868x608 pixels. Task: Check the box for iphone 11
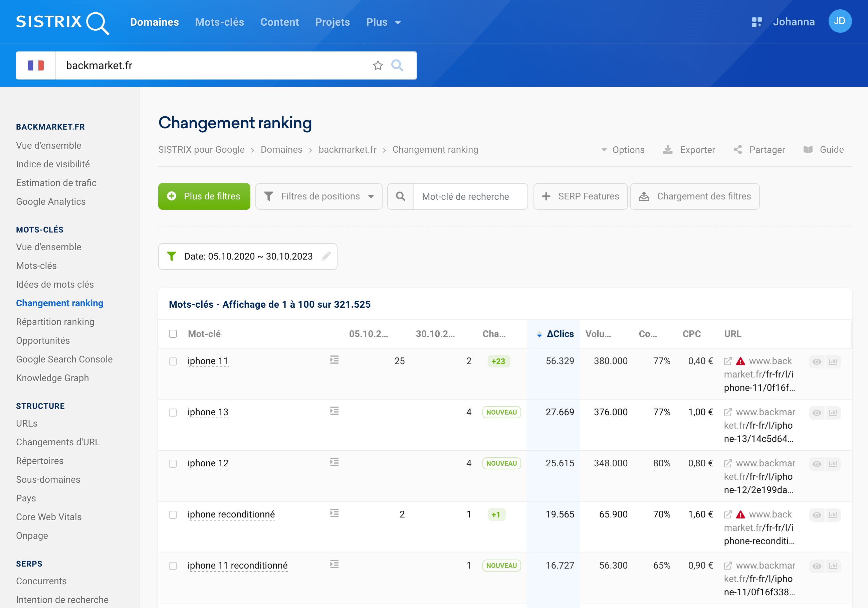(x=173, y=361)
